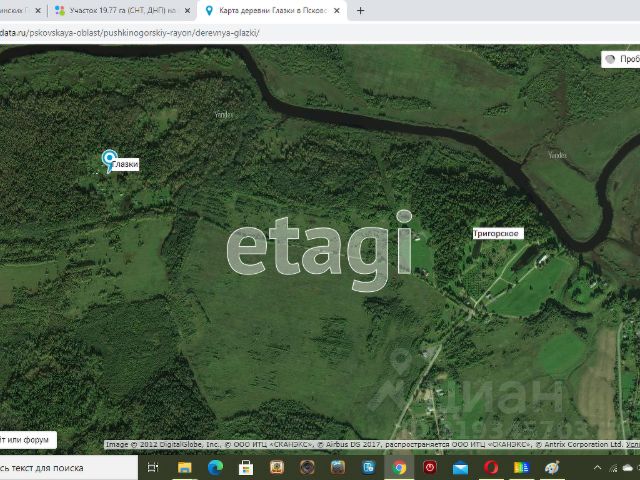Click the address bar URL
This screenshot has width=640, height=480.
tap(129, 33)
